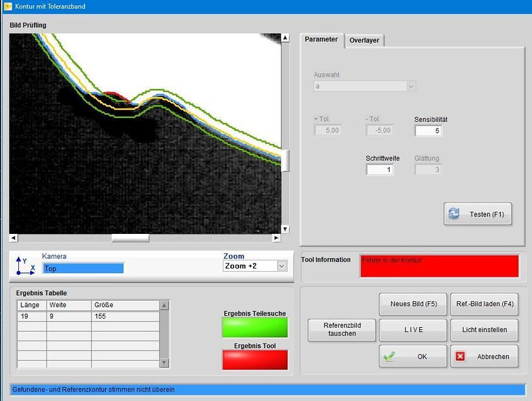Click the green checkmark OK icon
The image size is (532, 401).
pos(389,356)
